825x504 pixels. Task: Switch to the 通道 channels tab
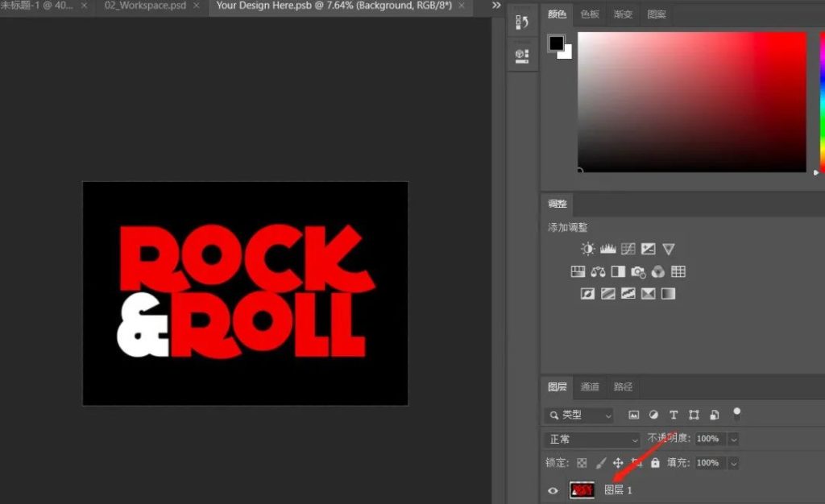[x=590, y=387]
